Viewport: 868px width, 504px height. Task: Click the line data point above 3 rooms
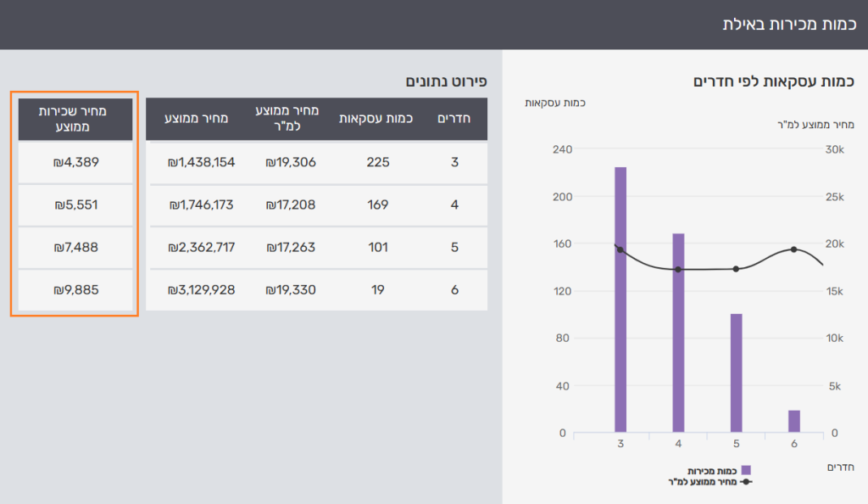620,249
